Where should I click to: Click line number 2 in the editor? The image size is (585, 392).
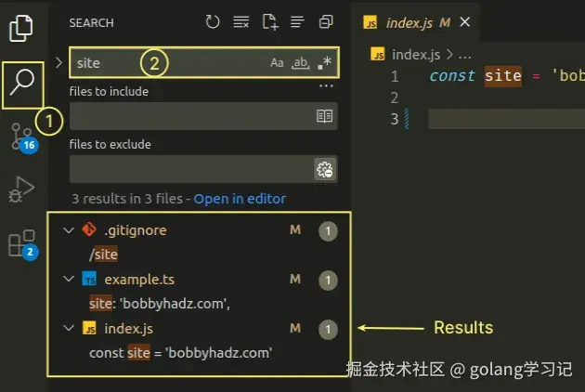pyautogui.click(x=395, y=98)
